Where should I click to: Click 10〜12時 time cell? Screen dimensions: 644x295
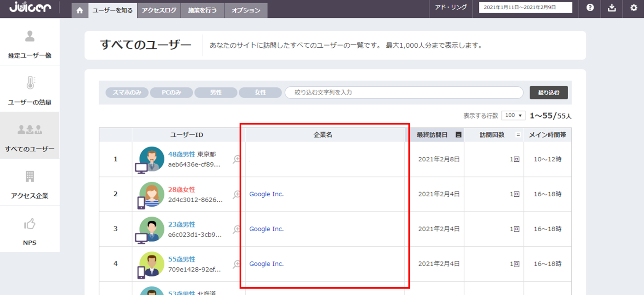(x=547, y=159)
